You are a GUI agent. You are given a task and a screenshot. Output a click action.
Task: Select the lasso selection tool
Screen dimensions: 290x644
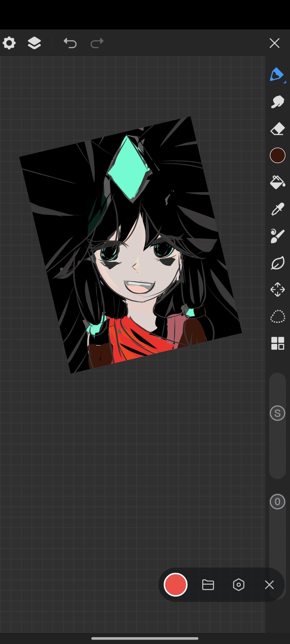pos(277,316)
